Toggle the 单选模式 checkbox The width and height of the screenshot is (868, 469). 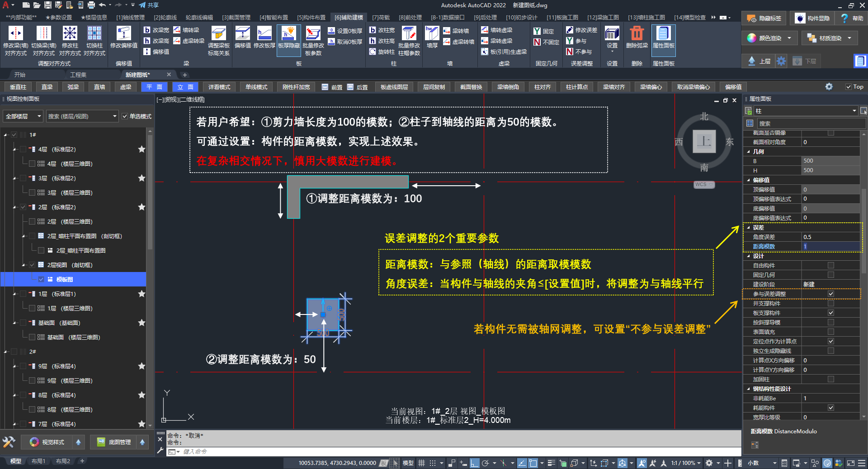(125, 117)
